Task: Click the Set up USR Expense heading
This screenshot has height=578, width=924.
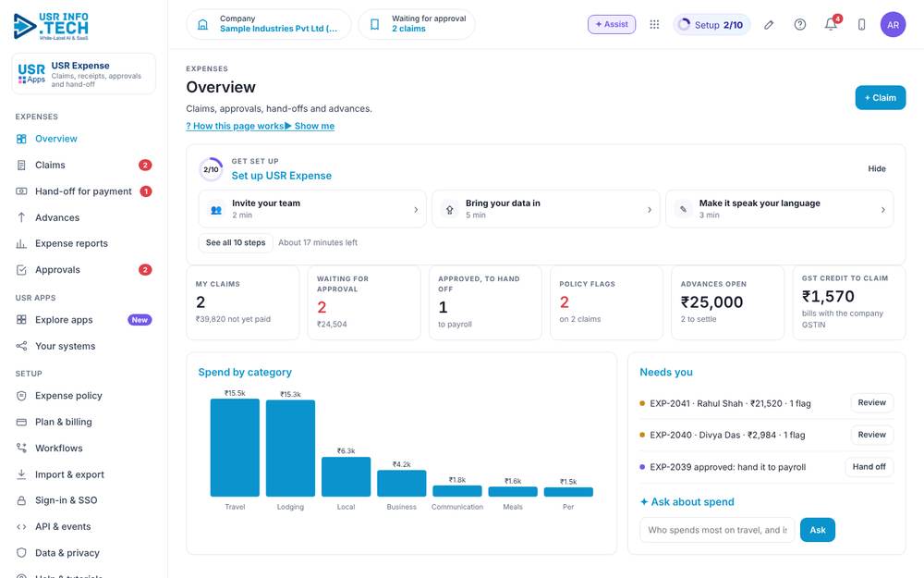Action: (281, 176)
